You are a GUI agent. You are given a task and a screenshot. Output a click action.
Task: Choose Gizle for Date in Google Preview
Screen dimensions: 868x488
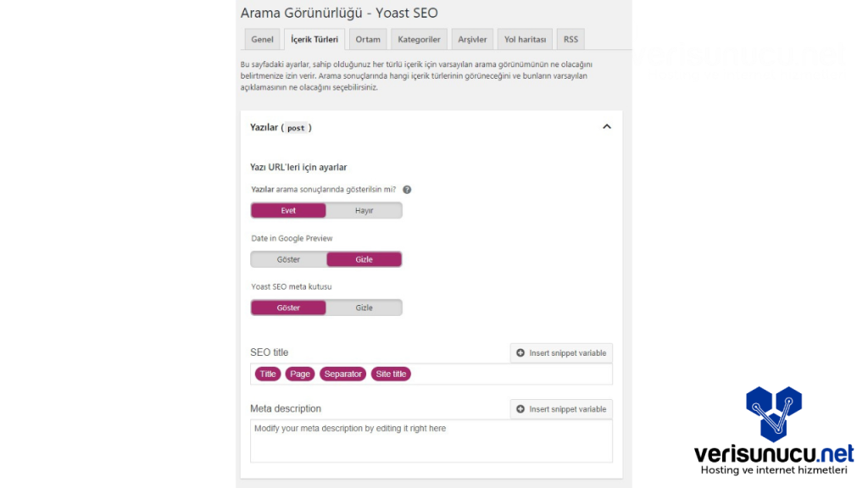[364, 259]
